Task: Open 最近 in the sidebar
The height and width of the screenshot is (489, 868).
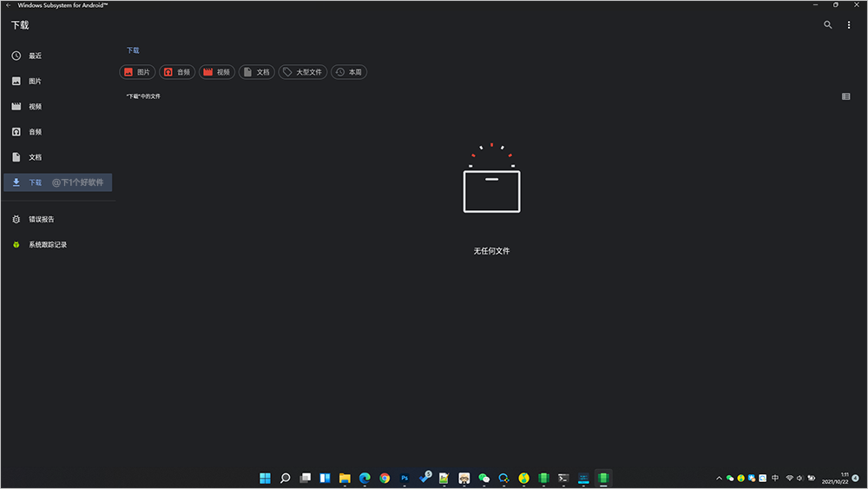Action: tap(35, 56)
